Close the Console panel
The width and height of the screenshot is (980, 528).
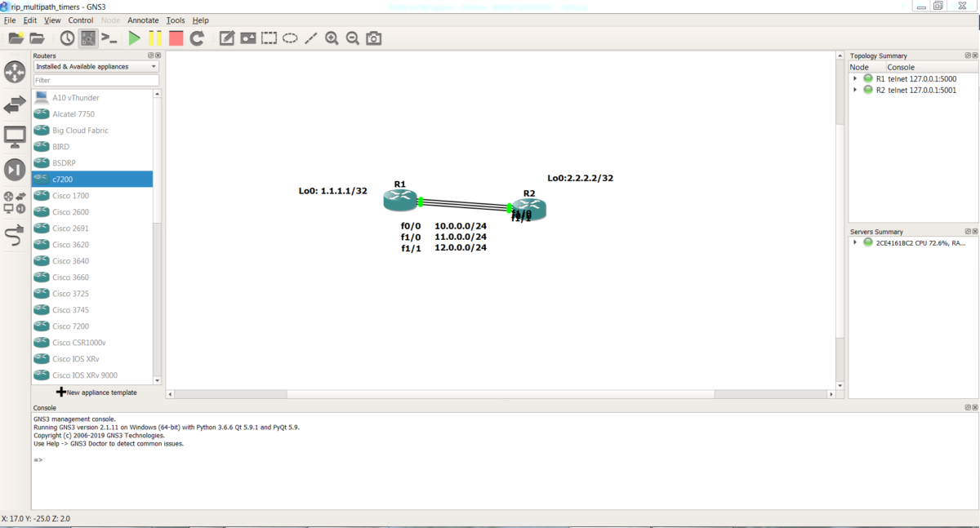974,407
